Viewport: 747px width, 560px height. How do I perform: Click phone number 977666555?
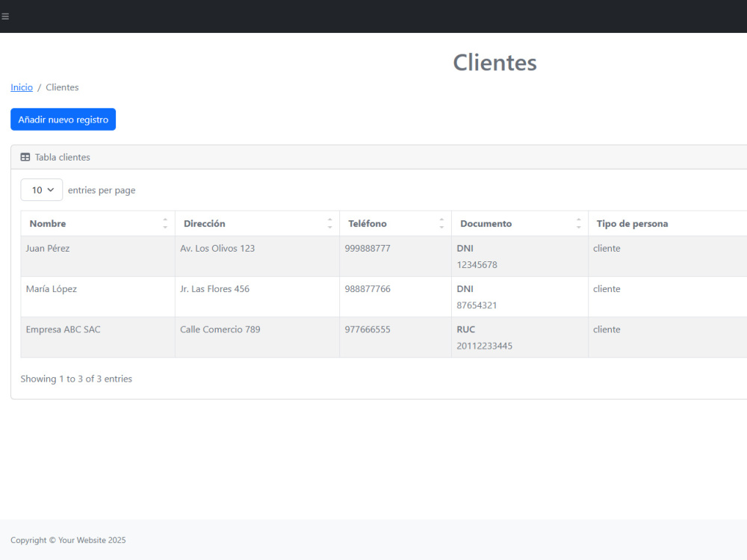(368, 329)
